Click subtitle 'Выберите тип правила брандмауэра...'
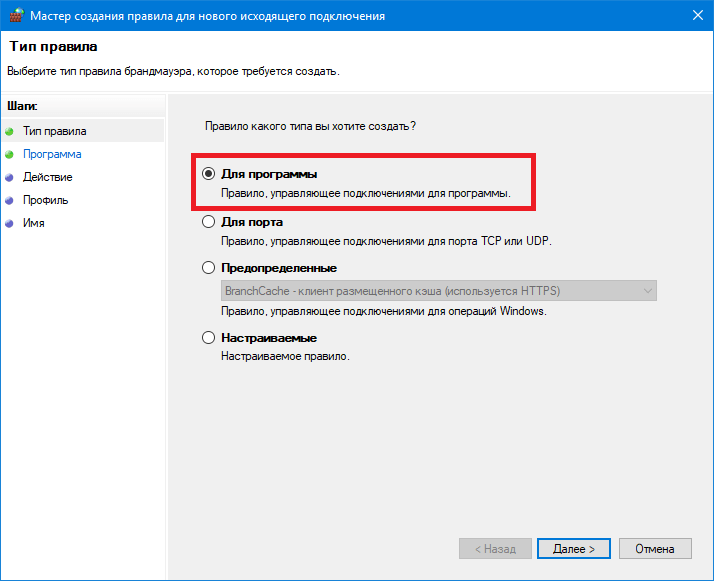714x581 pixels. pos(173,71)
